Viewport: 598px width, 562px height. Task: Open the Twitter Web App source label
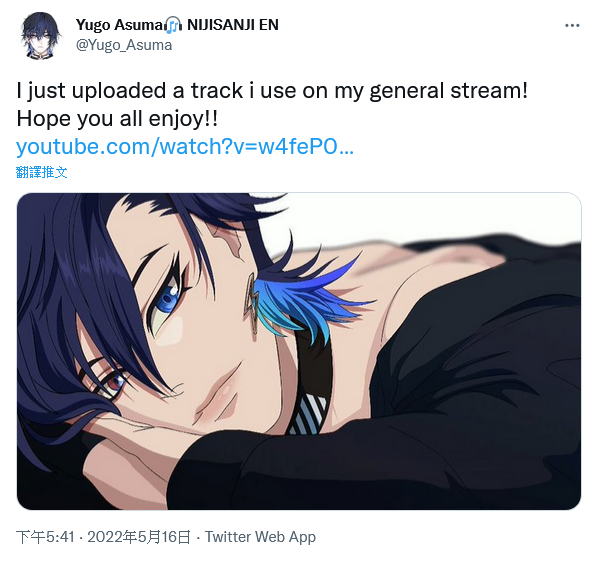(x=261, y=537)
